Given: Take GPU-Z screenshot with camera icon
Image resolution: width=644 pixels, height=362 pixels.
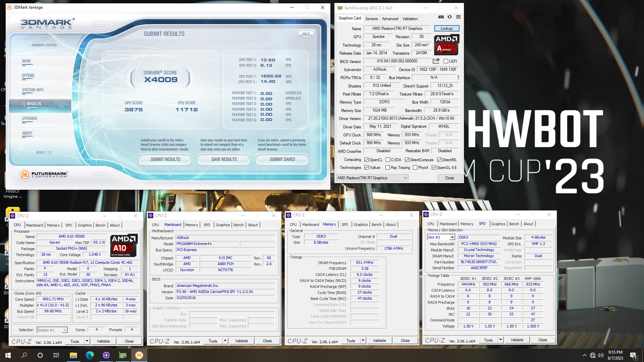Looking at the screenshot, I should [441, 17].
